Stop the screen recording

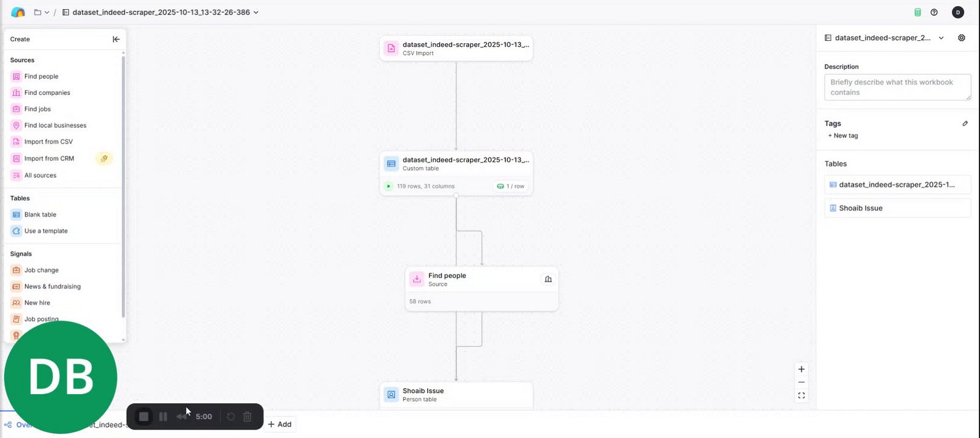(x=144, y=417)
